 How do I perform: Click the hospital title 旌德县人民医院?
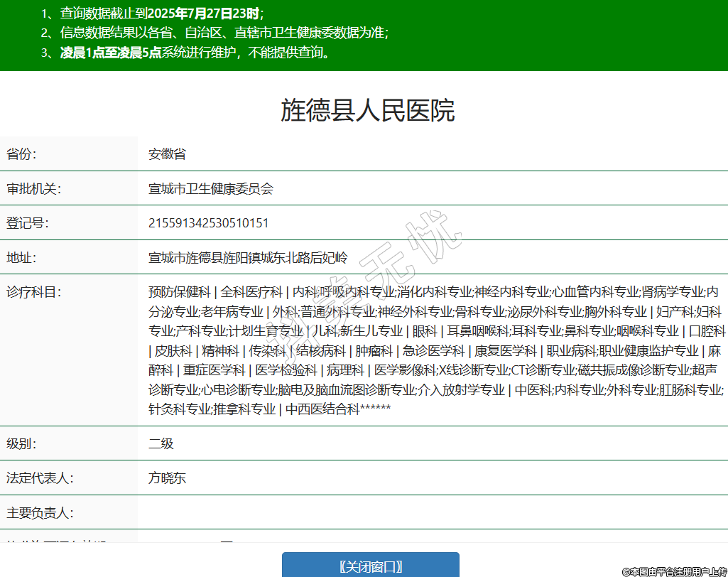[367, 111]
